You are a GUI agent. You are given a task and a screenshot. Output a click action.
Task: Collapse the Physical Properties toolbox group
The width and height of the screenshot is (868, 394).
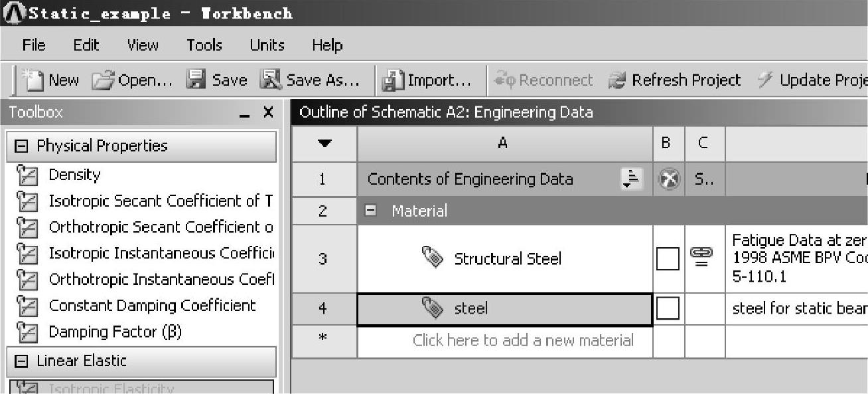coord(22,146)
